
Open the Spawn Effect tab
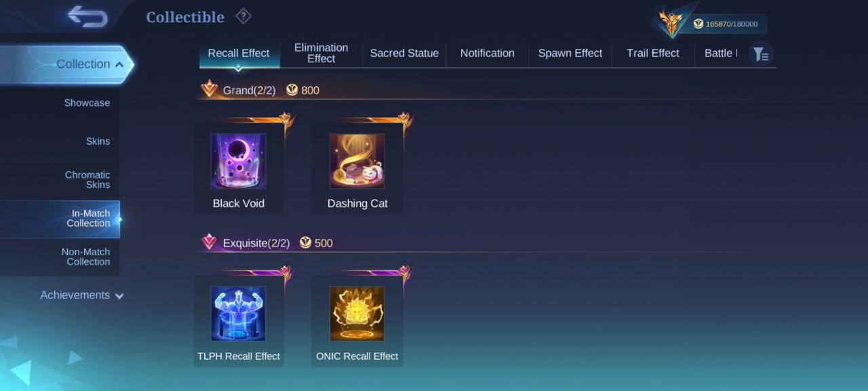570,53
